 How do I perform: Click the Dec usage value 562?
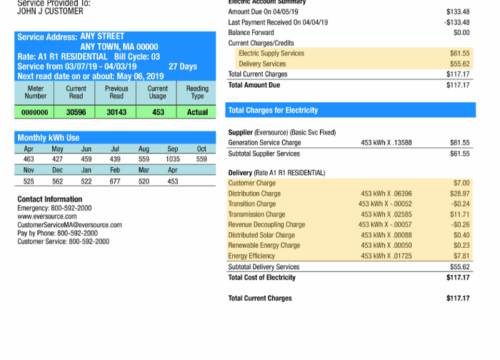pyautogui.click(x=57, y=181)
